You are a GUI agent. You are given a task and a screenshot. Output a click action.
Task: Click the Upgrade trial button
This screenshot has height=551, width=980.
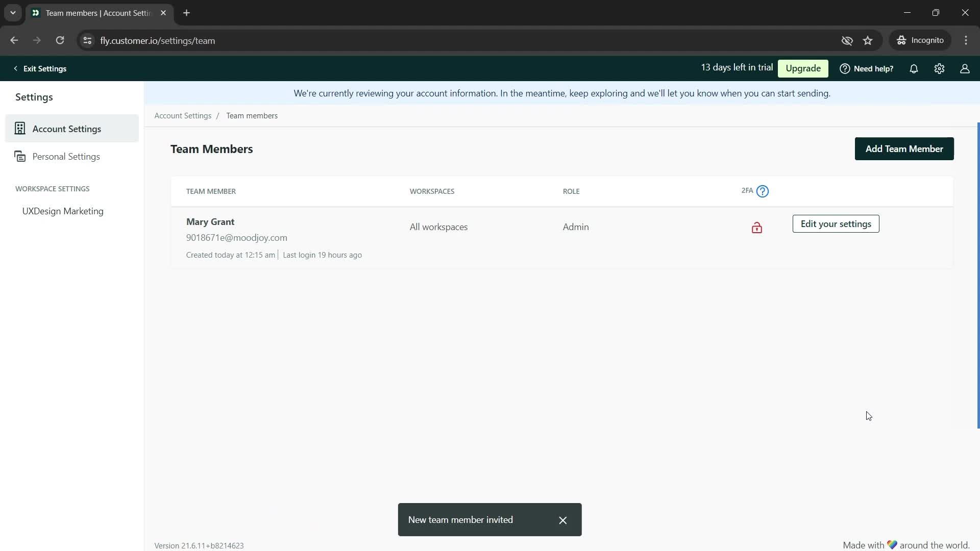coord(803,69)
